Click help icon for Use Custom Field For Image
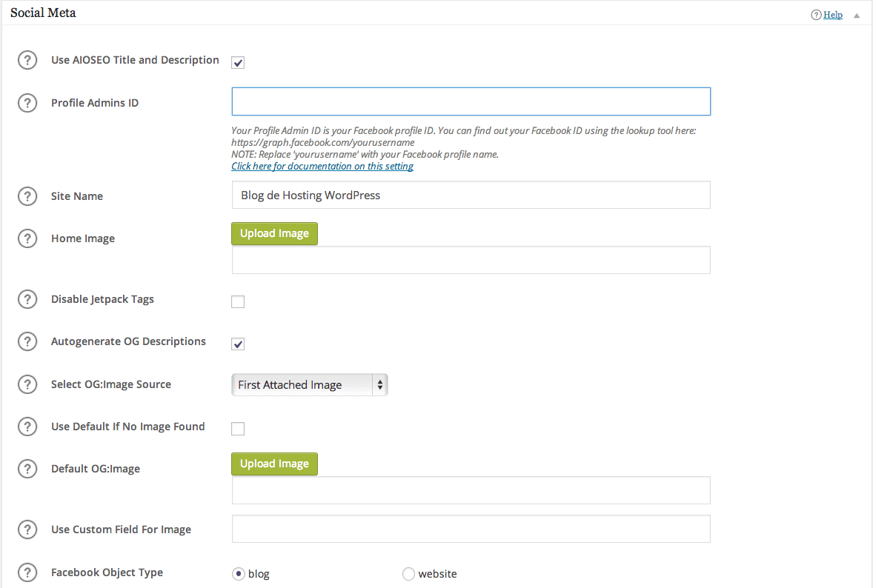873x588 pixels. (27, 529)
